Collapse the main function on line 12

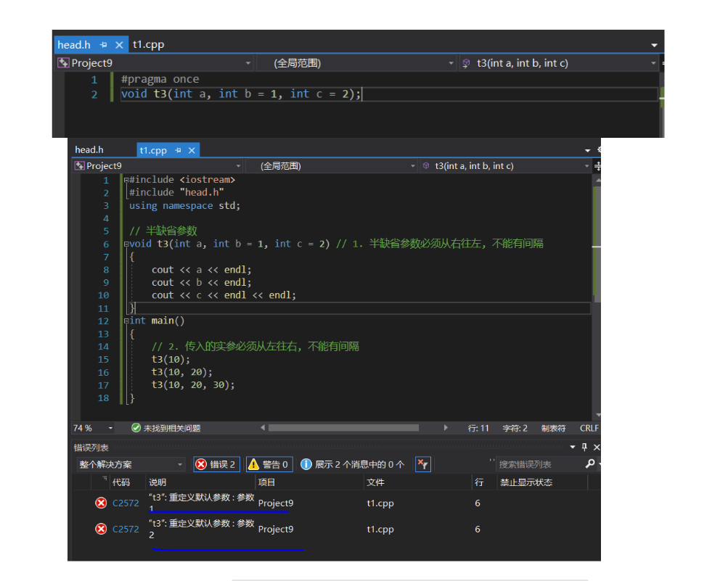(x=126, y=321)
